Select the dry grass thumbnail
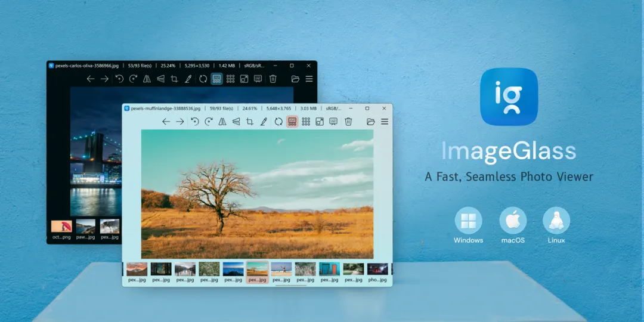Image resolution: width=644 pixels, height=322 pixels. tap(305, 273)
